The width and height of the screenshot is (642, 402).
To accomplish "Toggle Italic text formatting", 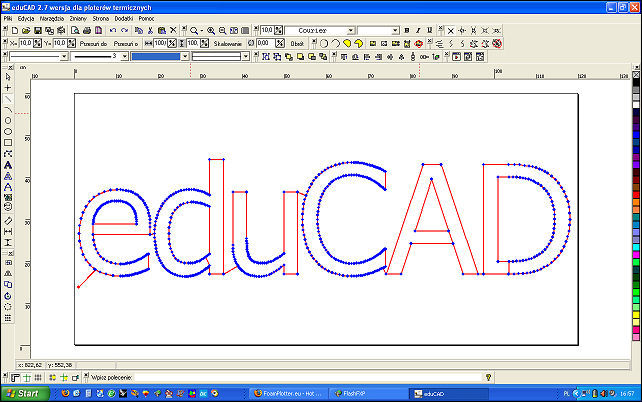I will tap(418, 31).
